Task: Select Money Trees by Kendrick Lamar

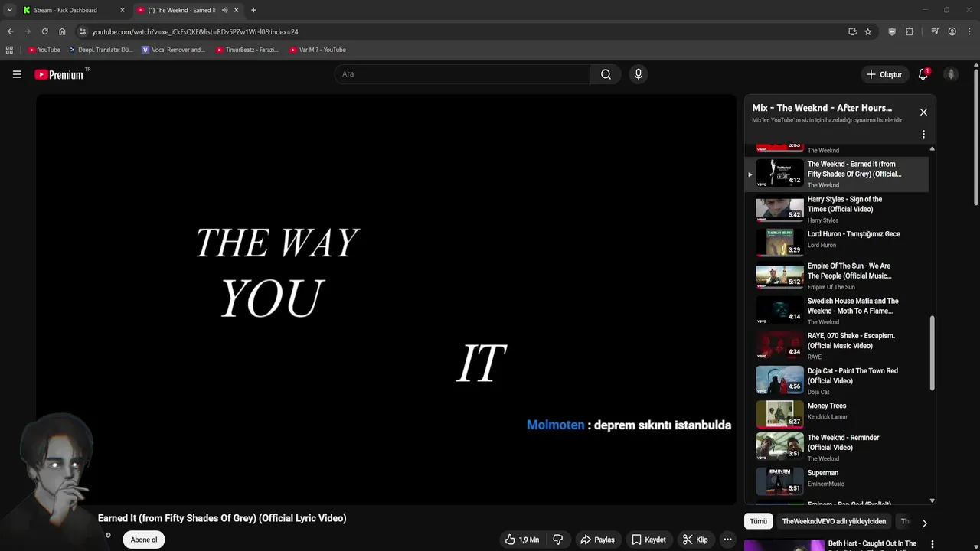Action: pos(838,414)
